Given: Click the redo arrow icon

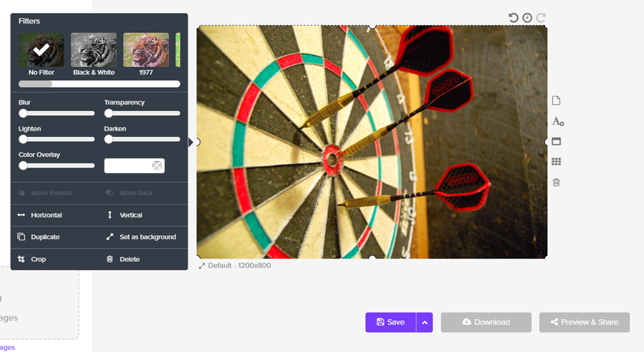Looking at the screenshot, I should 541,18.
